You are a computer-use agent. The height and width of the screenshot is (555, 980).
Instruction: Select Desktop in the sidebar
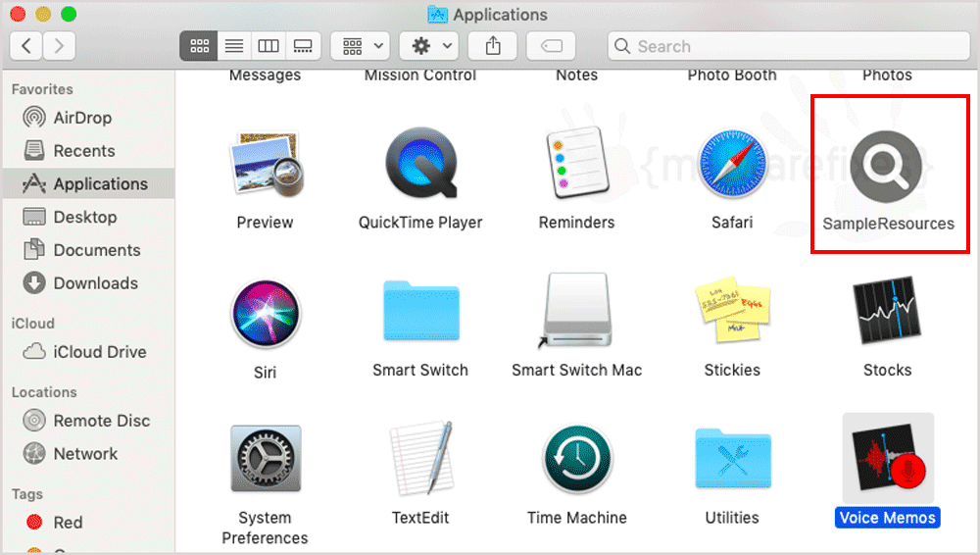coord(89,217)
